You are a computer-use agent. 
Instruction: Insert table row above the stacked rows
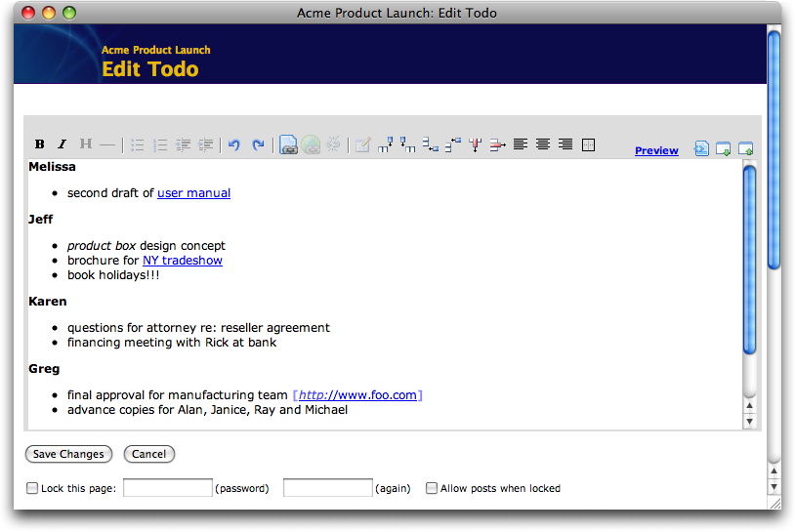click(x=453, y=144)
